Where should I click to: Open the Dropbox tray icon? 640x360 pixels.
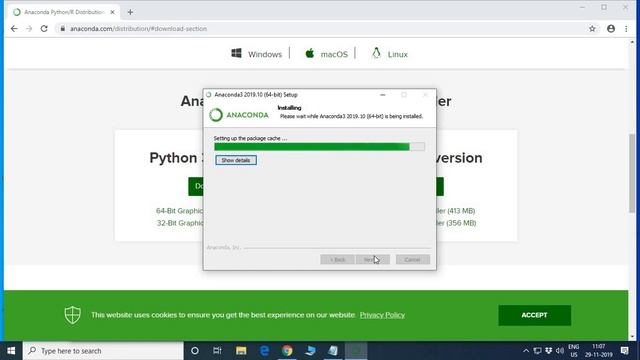pyautogui.click(x=549, y=351)
